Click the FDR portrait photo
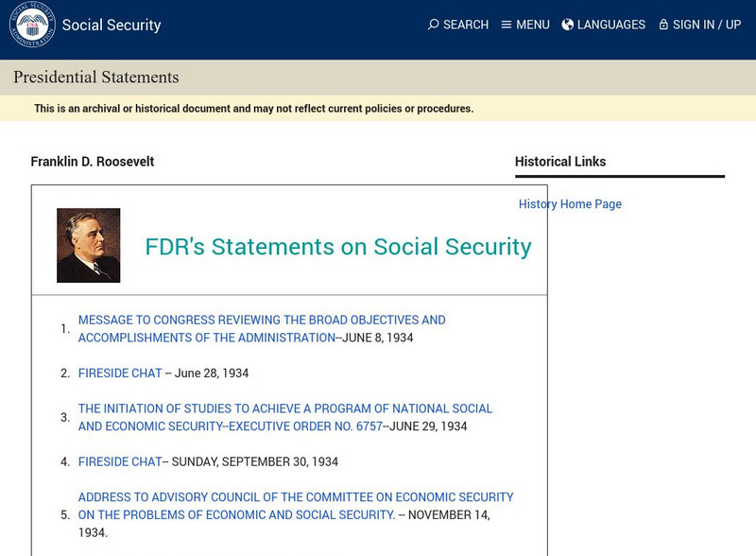Viewport: 756px width, 556px height. [89, 245]
